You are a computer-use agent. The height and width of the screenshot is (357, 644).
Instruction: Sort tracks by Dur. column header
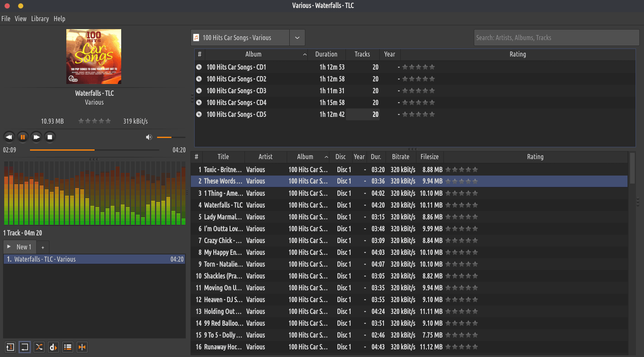pyautogui.click(x=376, y=157)
